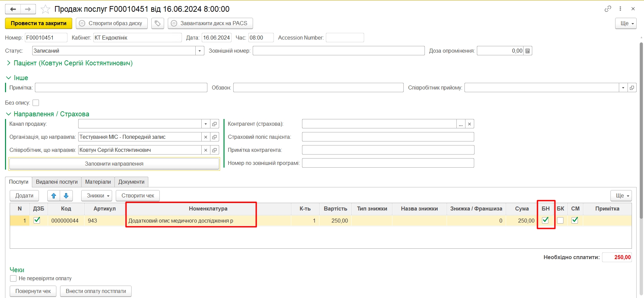Click the back navigation arrow
The image size is (644, 298).
[13, 9]
